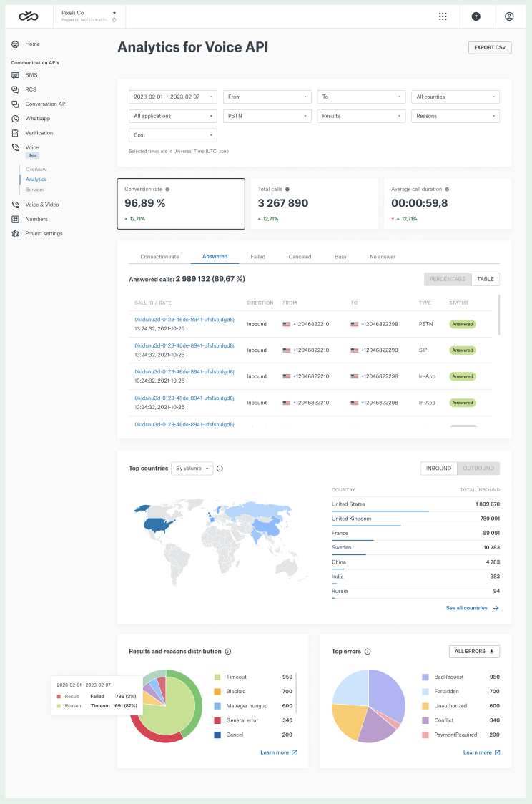Click the help question mark icon
The image size is (532, 804).
pos(476,16)
